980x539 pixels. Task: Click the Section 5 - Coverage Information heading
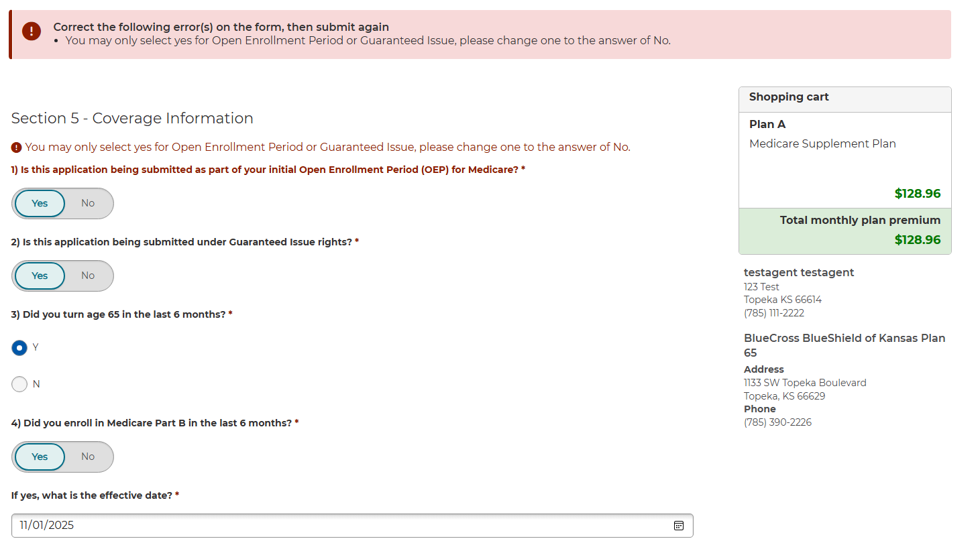pos(132,119)
